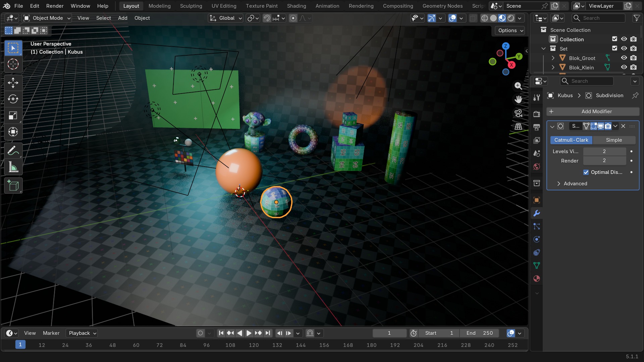Click the zoom viewport magnifier icon

(x=518, y=86)
